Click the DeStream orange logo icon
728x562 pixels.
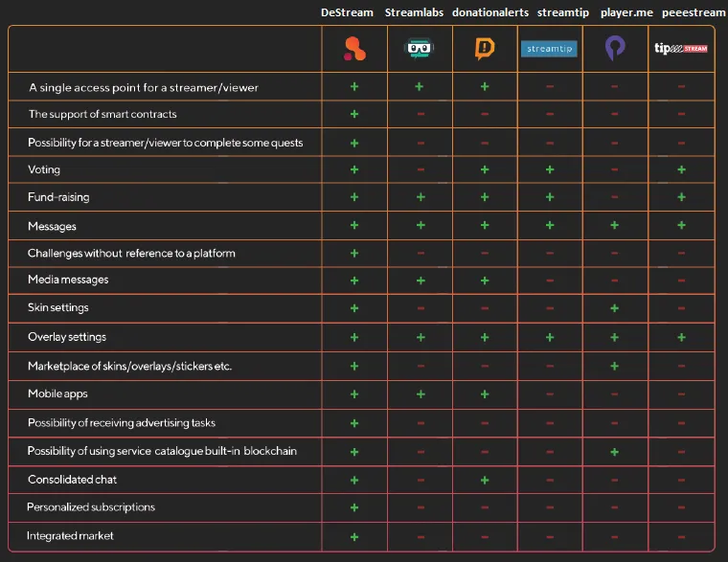coord(354,49)
